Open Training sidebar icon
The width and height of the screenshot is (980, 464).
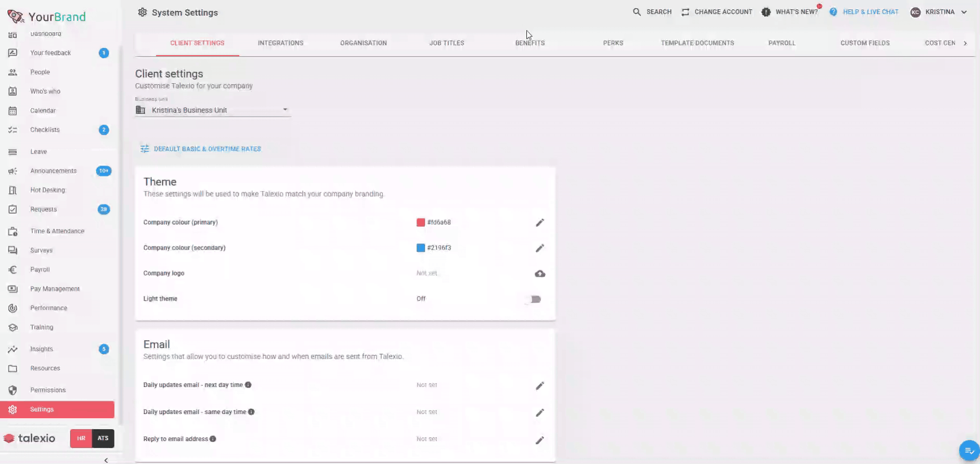click(x=13, y=328)
